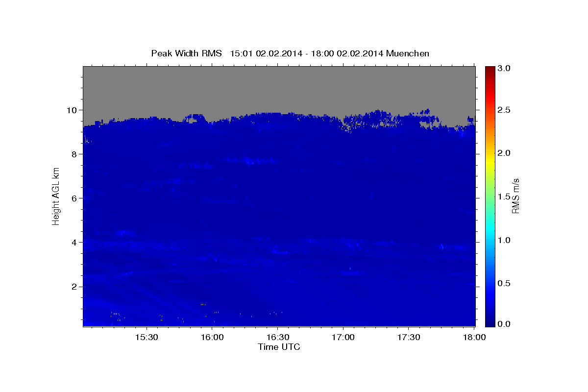Click the 16:00 time tick label
The height and width of the screenshot is (392, 588).
[212, 338]
